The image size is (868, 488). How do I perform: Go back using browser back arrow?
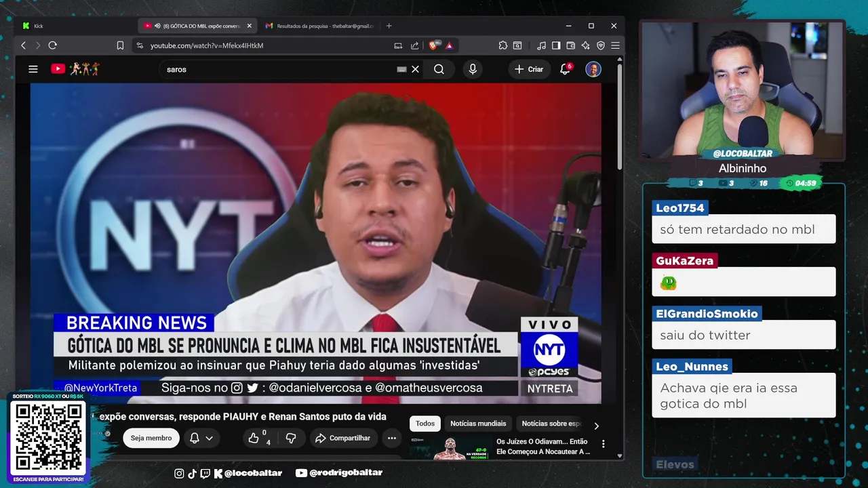(x=23, y=45)
